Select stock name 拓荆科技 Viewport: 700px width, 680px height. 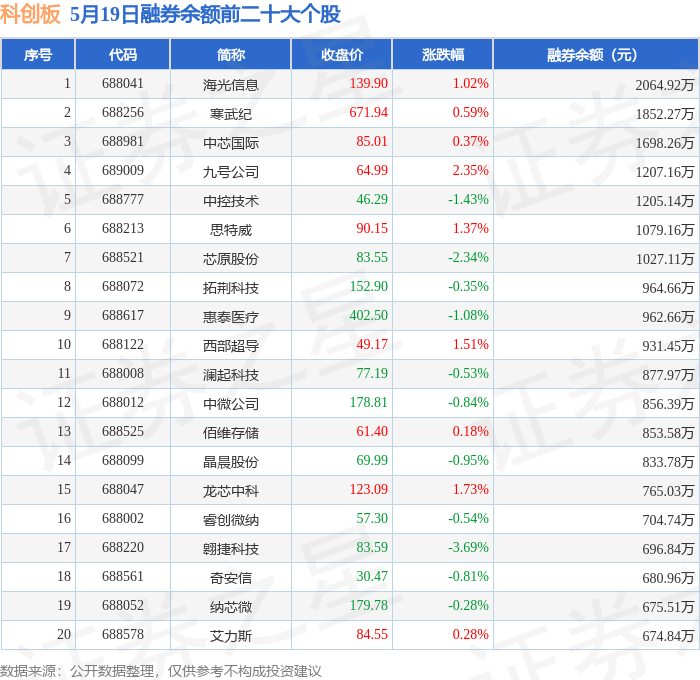pos(231,288)
